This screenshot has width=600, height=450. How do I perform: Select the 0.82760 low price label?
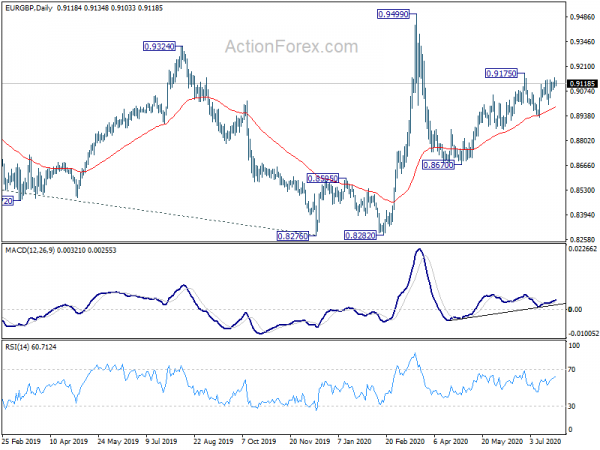[x=293, y=236]
